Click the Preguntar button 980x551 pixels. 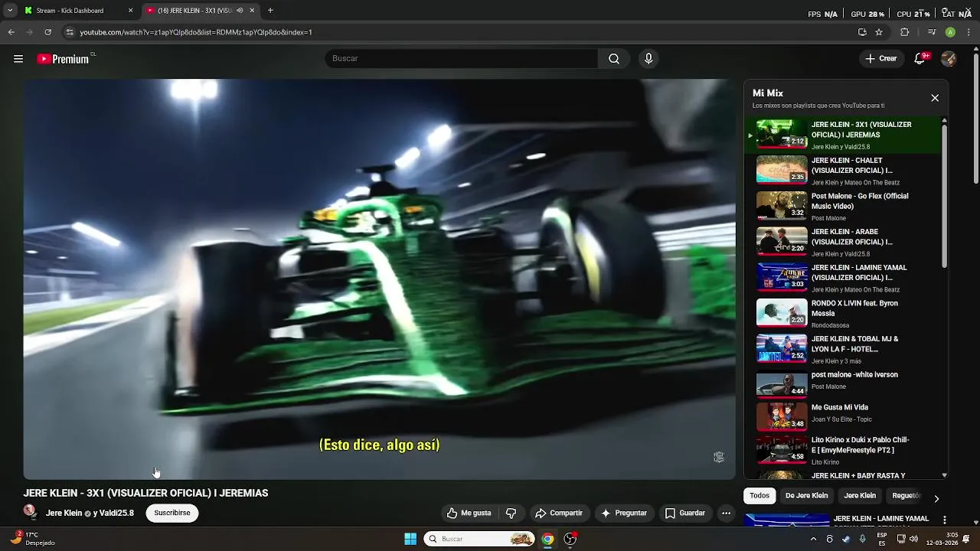tap(625, 513)
